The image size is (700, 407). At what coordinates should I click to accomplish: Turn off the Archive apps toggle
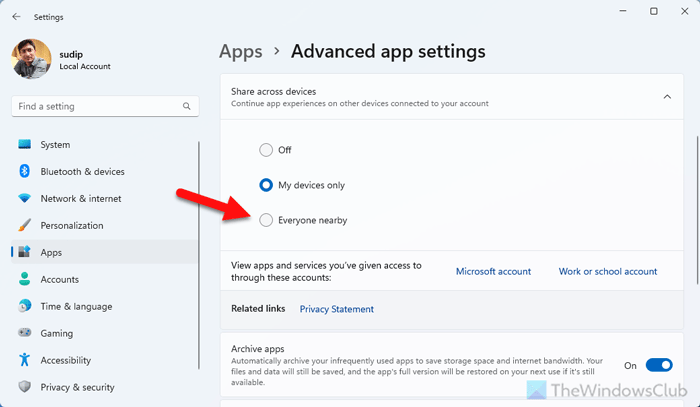(659, 365)
